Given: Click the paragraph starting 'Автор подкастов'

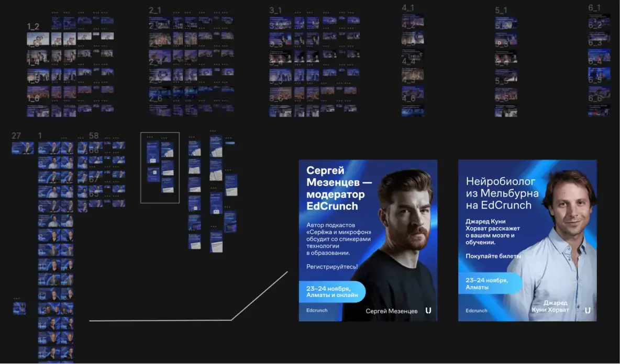Looking at the screenshot, I should [x=338, y=239].
